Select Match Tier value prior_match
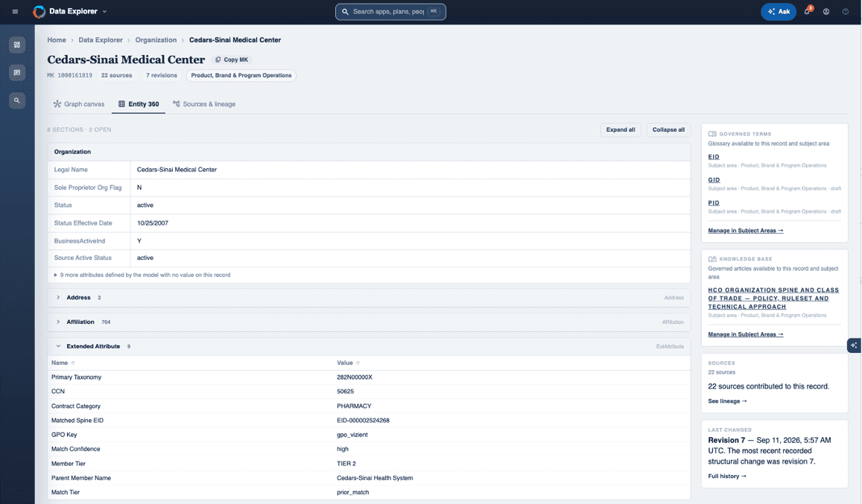This screenshot has height=504, width=862. tap(353, 492)
